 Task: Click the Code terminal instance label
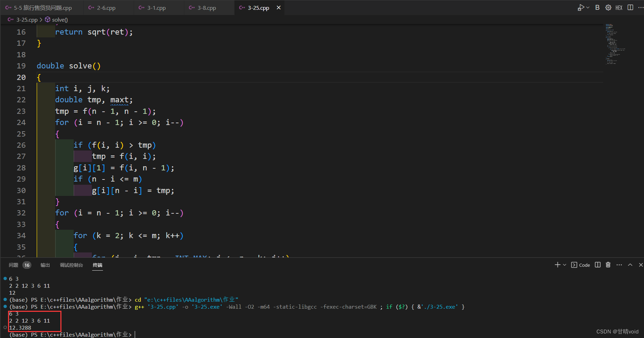(581, 265)
